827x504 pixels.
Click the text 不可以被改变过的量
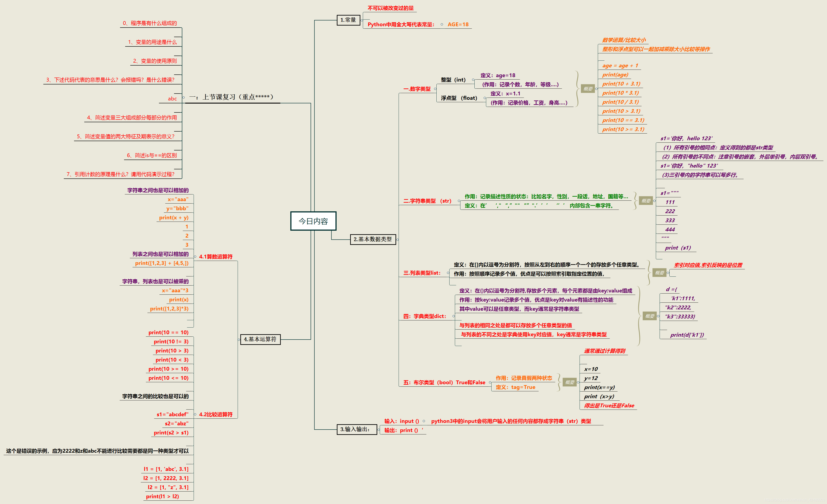point(390,8)
